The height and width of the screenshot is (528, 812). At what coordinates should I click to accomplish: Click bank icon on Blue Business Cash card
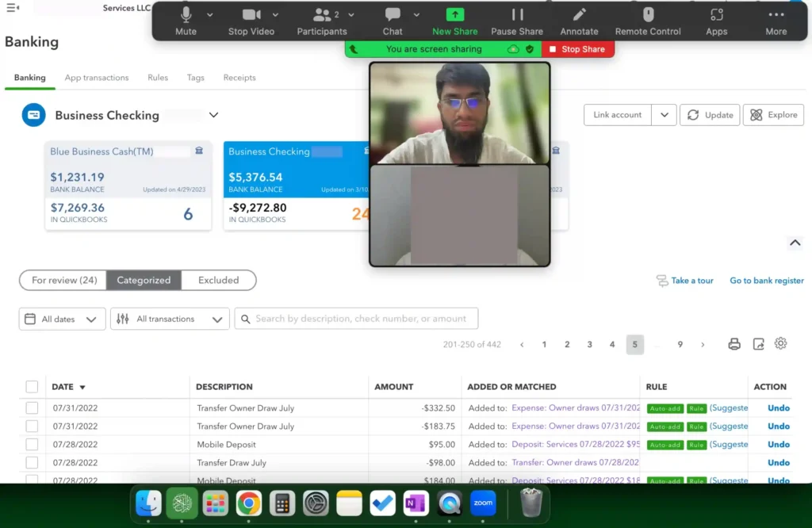(199, 151)
